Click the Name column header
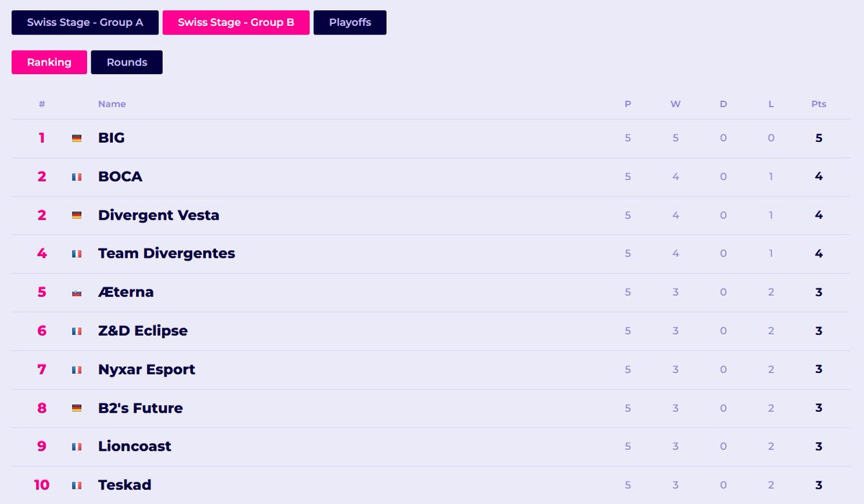Screen dimensions: 864x504 click(x=112, y=104)
